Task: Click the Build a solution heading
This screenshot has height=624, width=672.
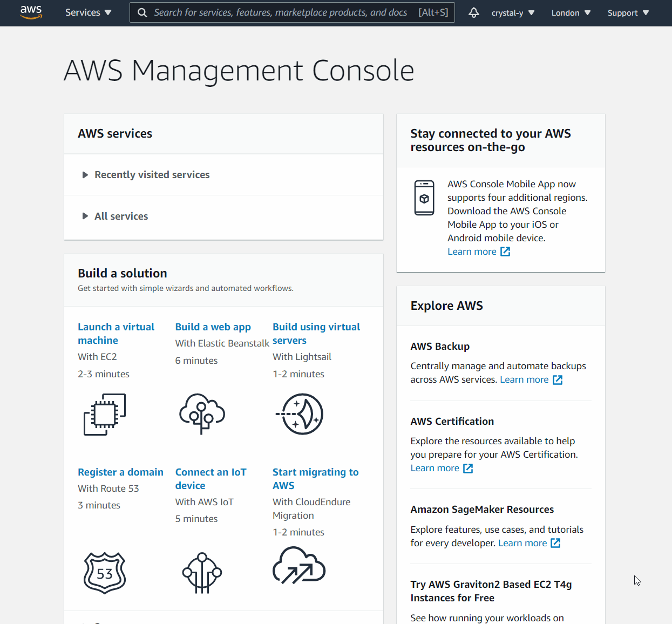Action: click(x=123, y=273)
